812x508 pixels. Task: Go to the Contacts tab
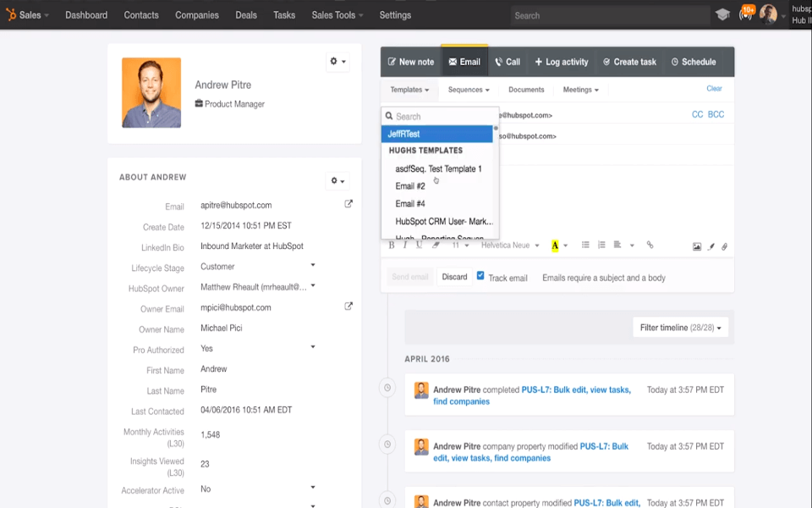[141, 15]
